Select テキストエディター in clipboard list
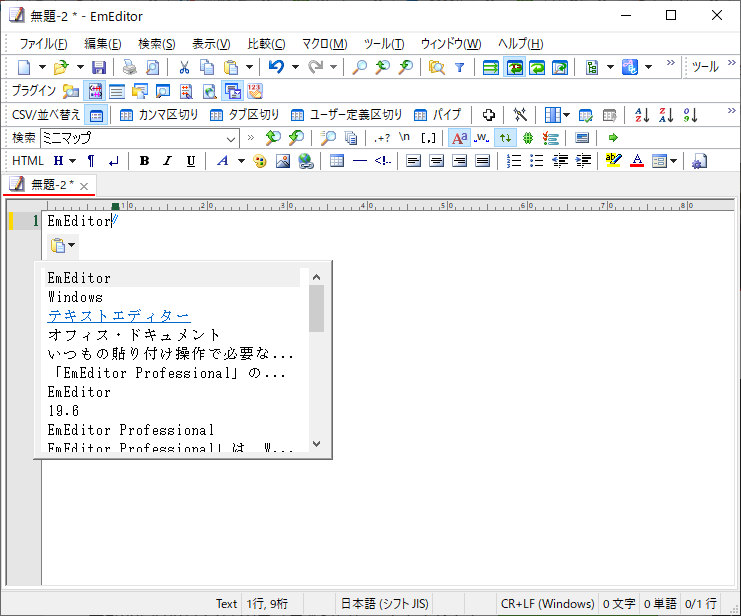 click(119, 316)
